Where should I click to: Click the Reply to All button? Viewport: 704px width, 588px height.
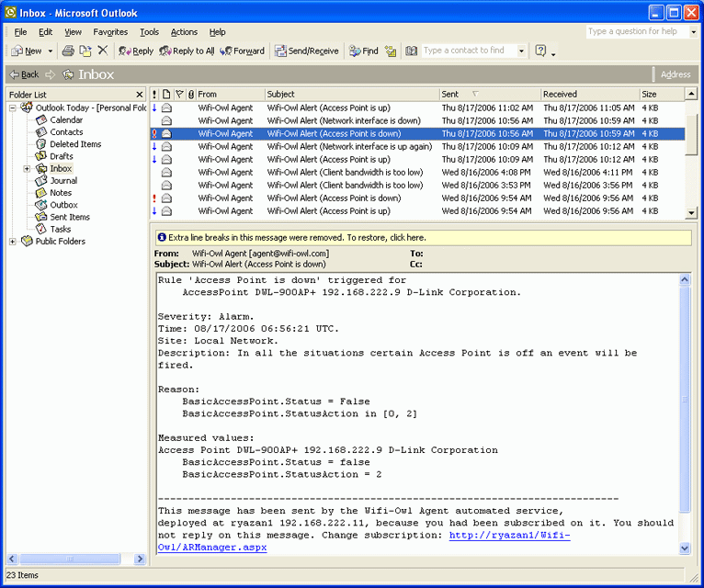coord(187,51)
